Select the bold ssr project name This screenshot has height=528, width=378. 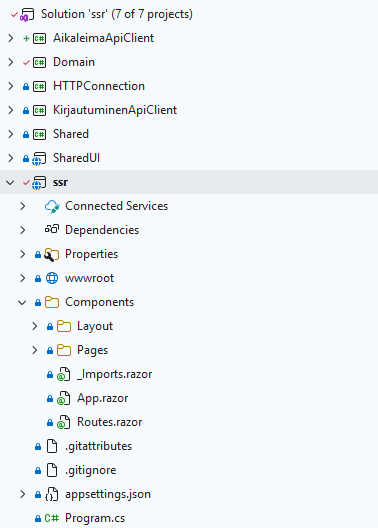60,183
